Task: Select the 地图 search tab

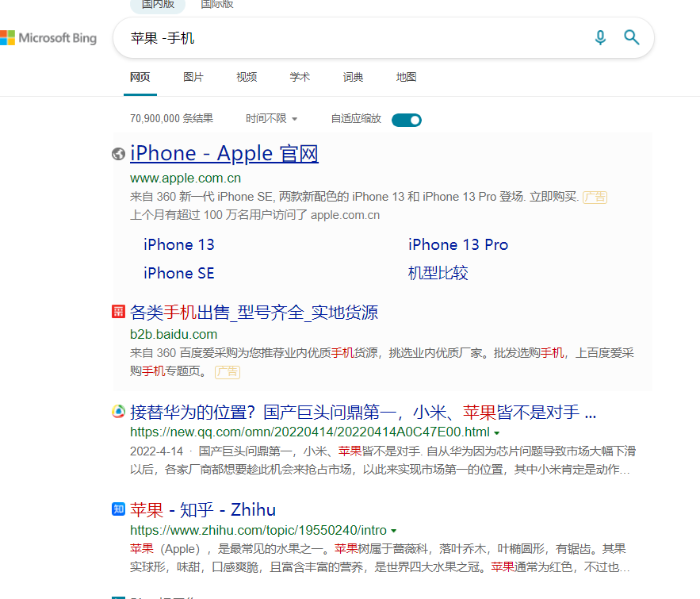Action: click(x=406, y=77)
